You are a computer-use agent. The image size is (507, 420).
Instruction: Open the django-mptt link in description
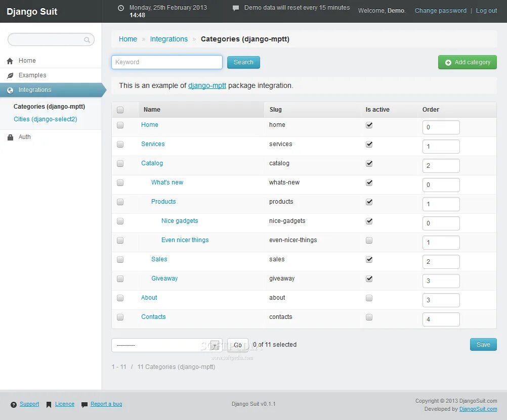[x=207, y=85]
